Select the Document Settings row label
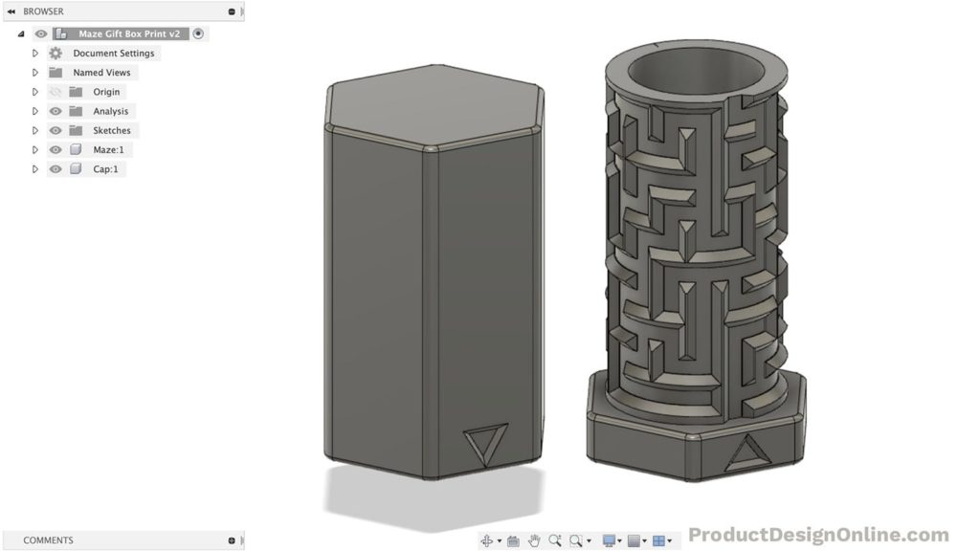 pos(114,54)
